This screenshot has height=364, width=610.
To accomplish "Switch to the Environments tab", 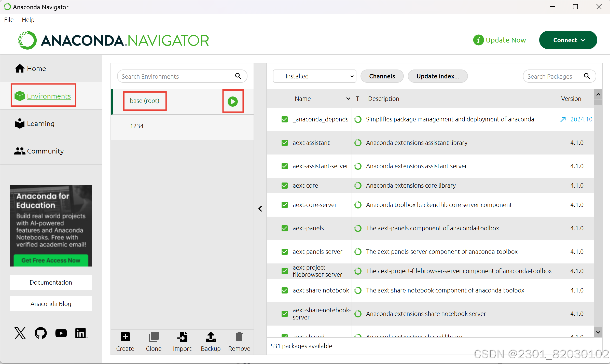I will click(x=51, y=96).
